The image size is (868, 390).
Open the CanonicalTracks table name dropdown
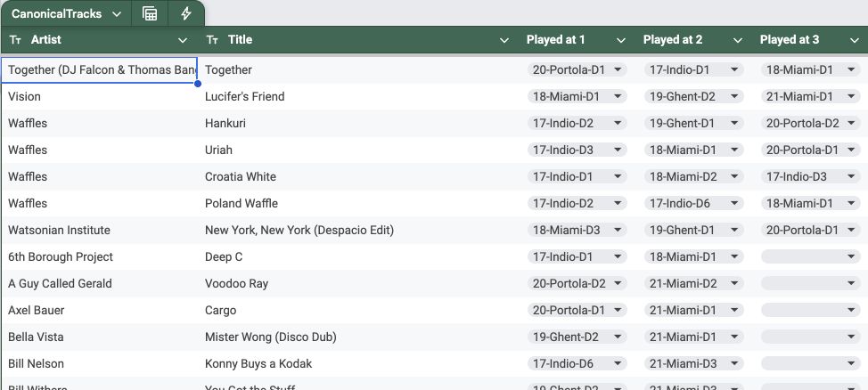point(117,14)
